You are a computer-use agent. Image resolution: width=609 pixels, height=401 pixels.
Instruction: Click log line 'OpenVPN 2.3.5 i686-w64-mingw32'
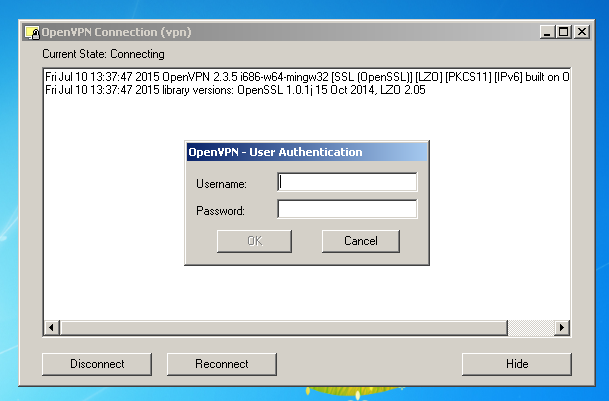pos(307,77)
